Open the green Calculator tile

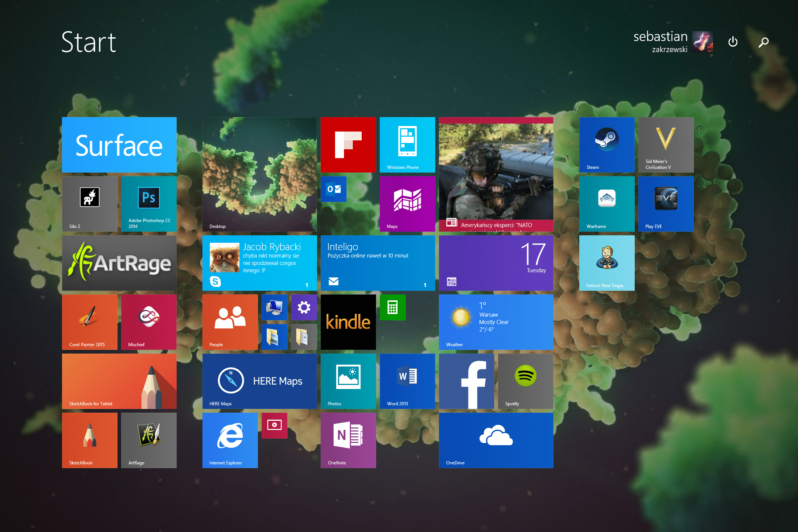click(393, 307)
